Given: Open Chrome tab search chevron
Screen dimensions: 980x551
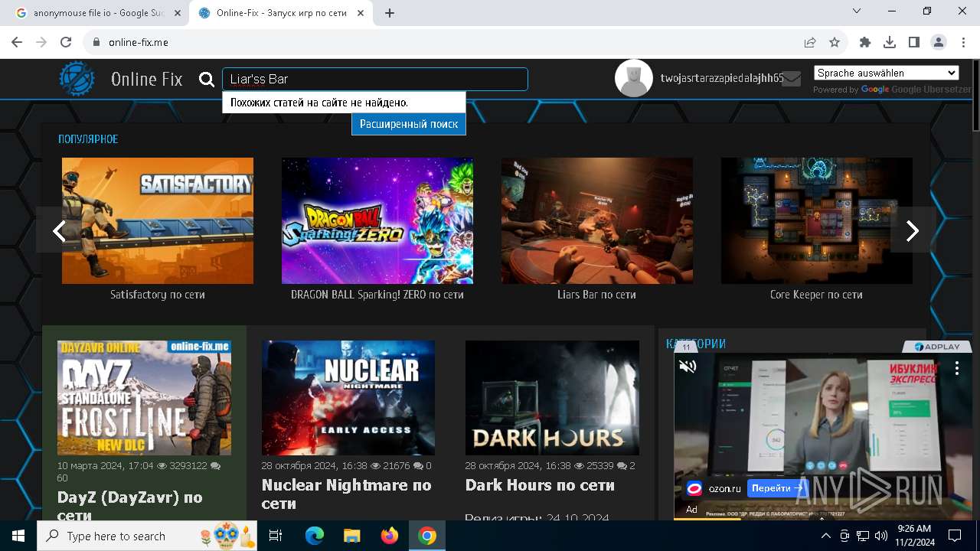Looking at the screenshot, I should (857, 11).
